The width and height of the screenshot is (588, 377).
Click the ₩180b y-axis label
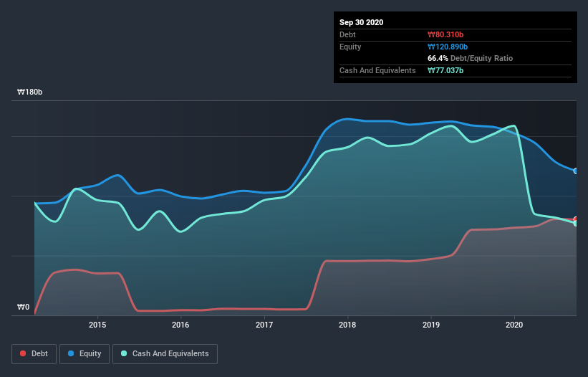[29, 92]
